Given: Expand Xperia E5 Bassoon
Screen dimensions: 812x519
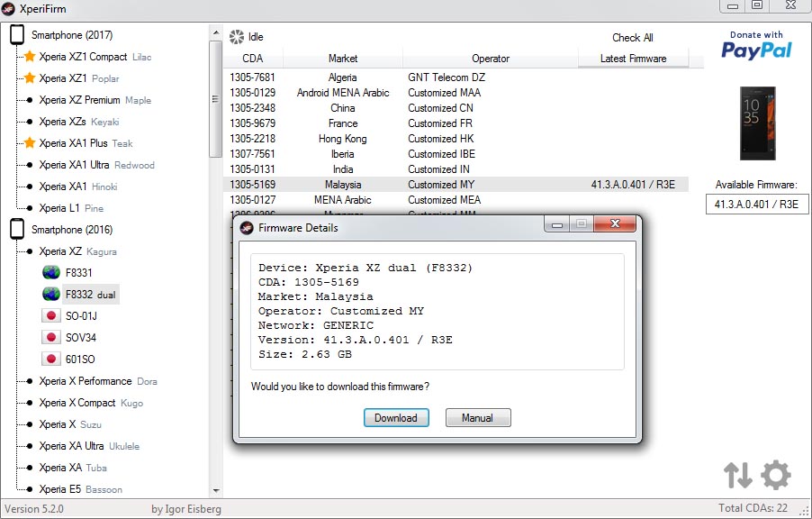Looking at the screenshot, I should [30, 489].
